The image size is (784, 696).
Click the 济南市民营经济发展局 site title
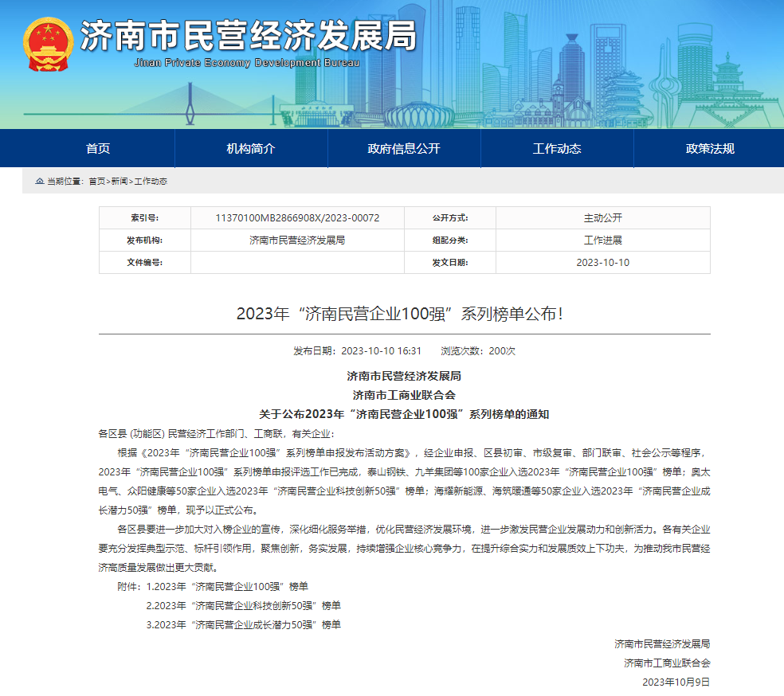coord(248,35)
